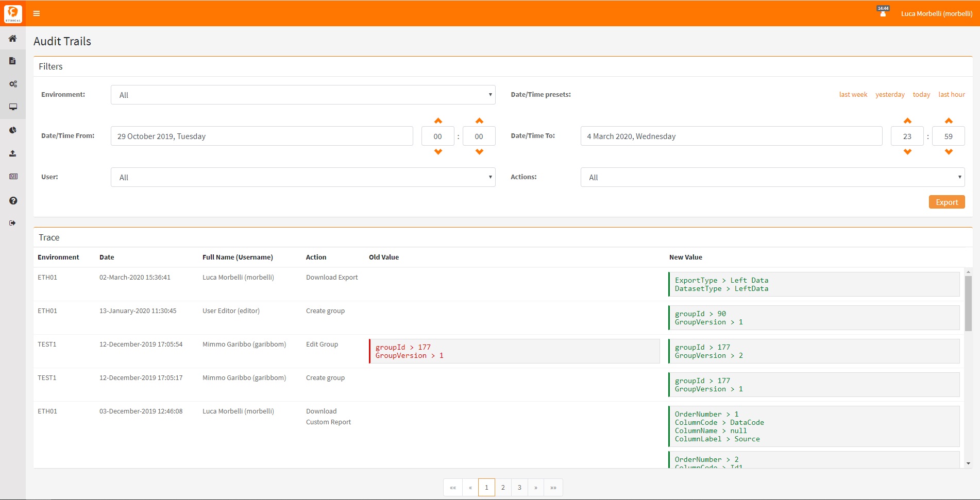Click the Date/Time From input field
980x500 pixels.
[x=262, y=136]
